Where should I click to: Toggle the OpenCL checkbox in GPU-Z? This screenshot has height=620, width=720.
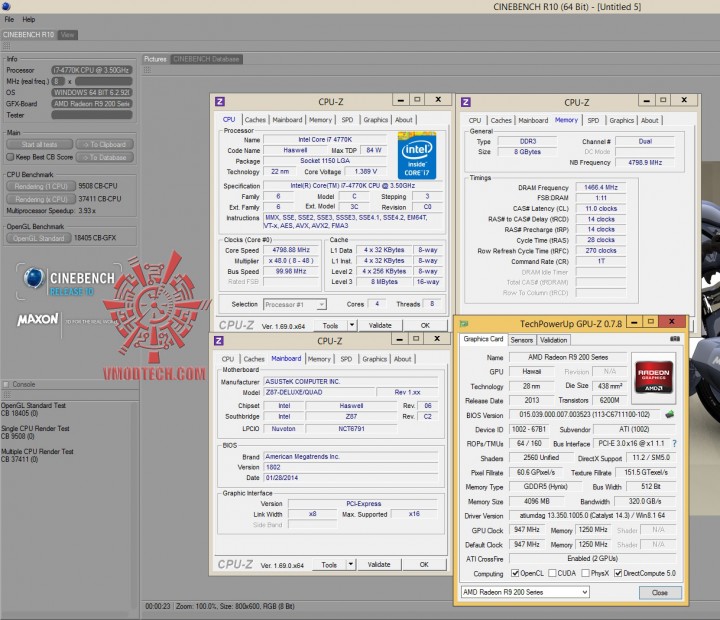(x=515, y=573)
